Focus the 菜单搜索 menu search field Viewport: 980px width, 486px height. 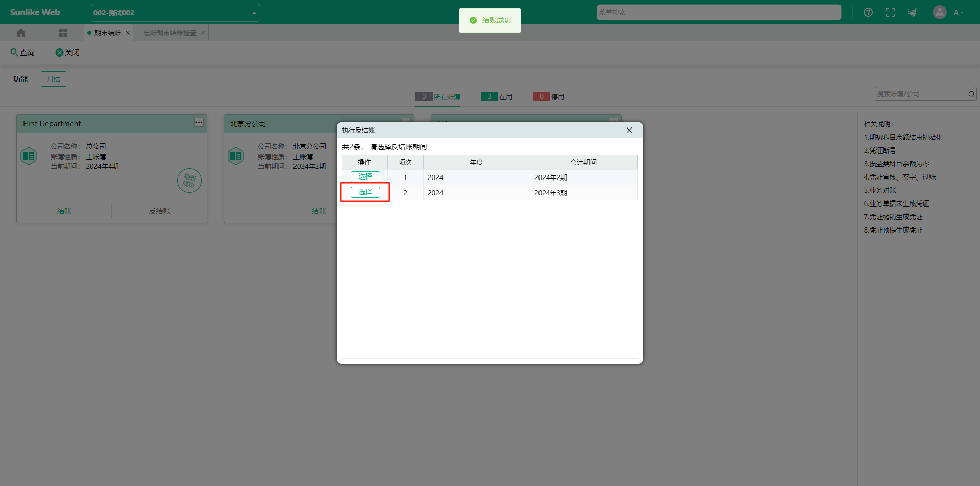pos(718,12)
